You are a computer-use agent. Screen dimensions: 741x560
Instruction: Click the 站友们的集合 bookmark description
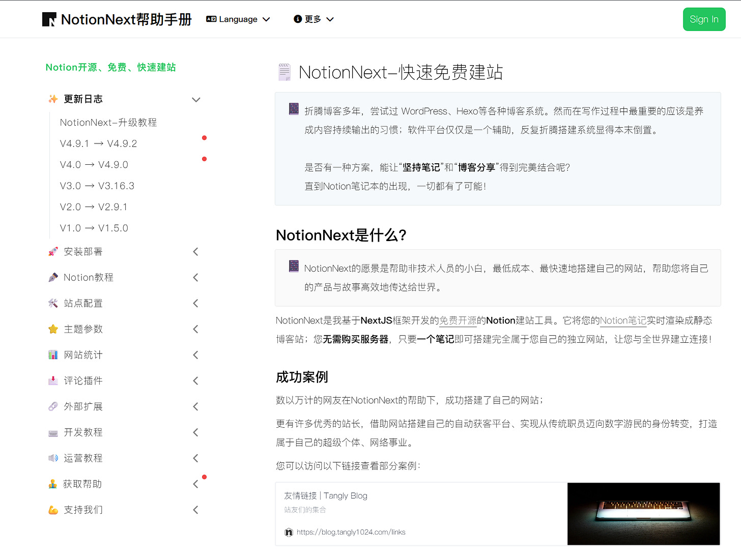click(x=305, y=510)
